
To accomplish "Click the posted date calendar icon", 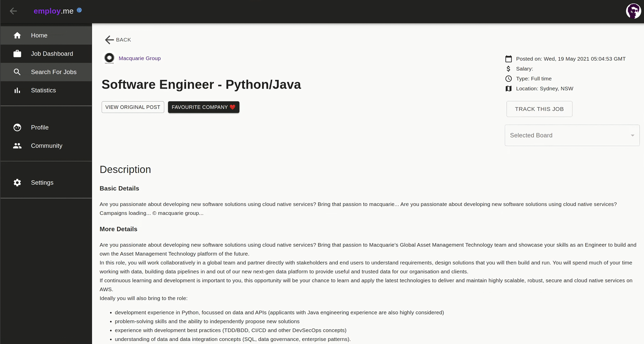I will (x=508, y=59).
